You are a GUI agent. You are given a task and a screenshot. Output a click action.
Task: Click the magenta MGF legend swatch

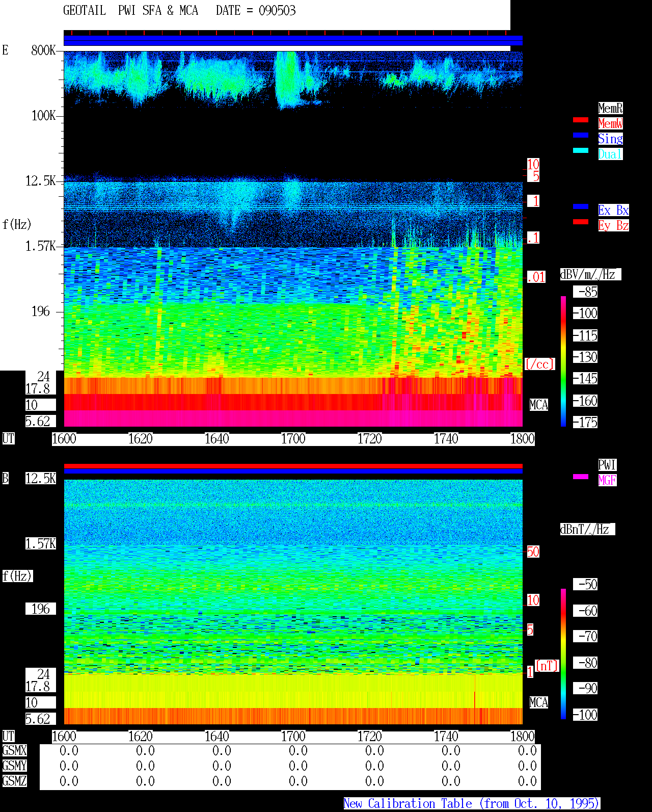581,477
